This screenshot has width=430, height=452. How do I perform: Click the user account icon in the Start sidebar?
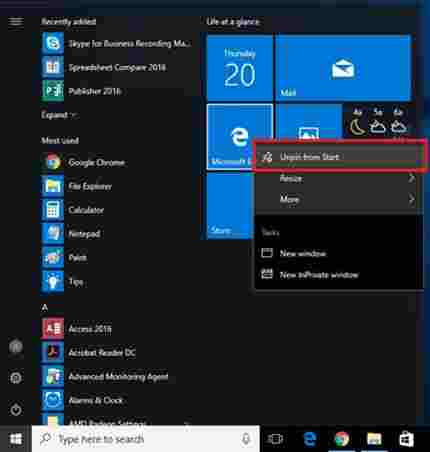[x=16, y=347]
